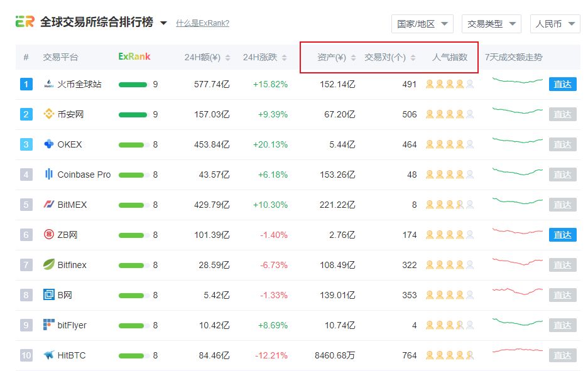The width and height of the screenshot is (588, 371).
Task: Click the Coinbase Pro logo icon
Action: coord(49,175)
